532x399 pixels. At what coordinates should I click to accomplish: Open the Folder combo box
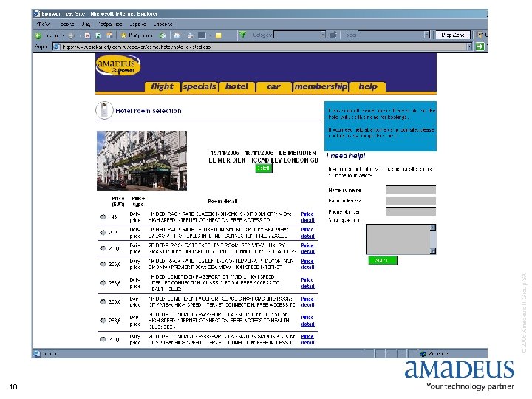click(394, 35)
